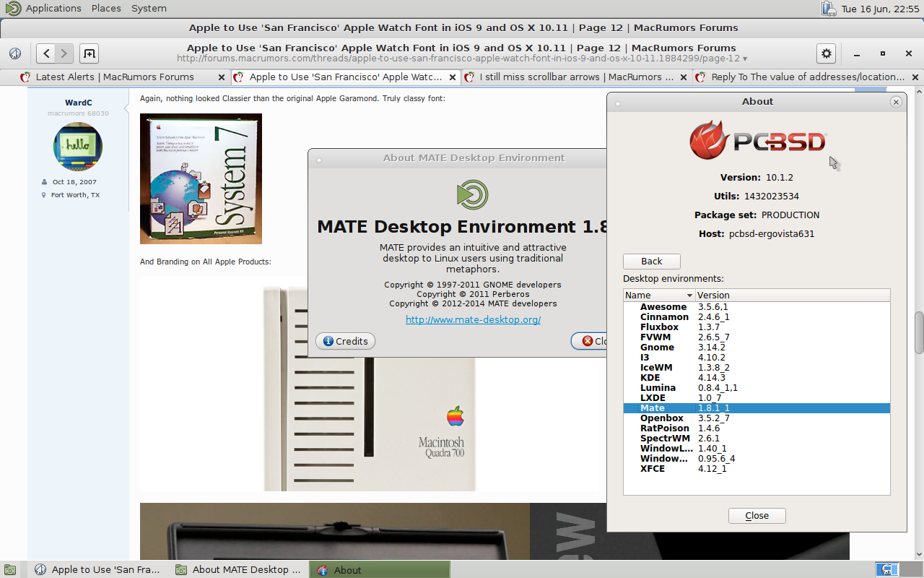Screen dimensions: 924x578
Task: Click the MATE logo in About dialog
Action: click(x=473, y=195)
